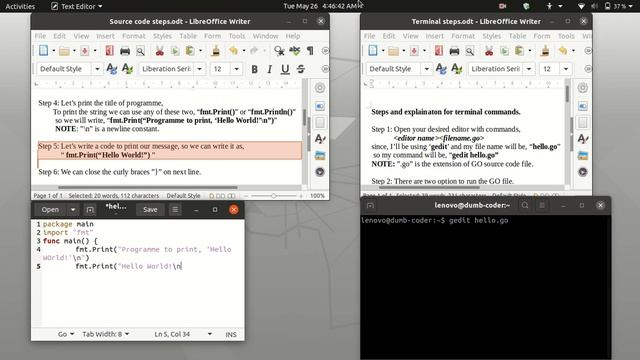Open Find & Replace in Source code steps window

(279, 51)
